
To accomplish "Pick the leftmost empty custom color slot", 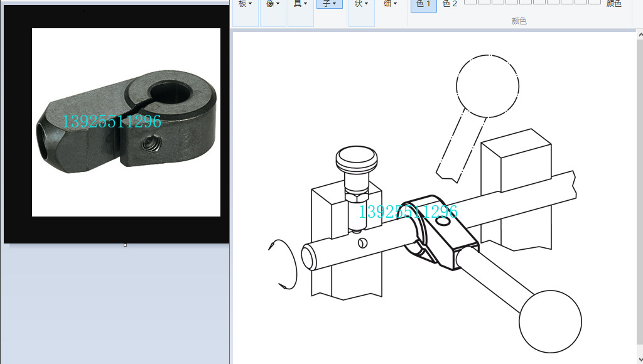I will (470, 2).
